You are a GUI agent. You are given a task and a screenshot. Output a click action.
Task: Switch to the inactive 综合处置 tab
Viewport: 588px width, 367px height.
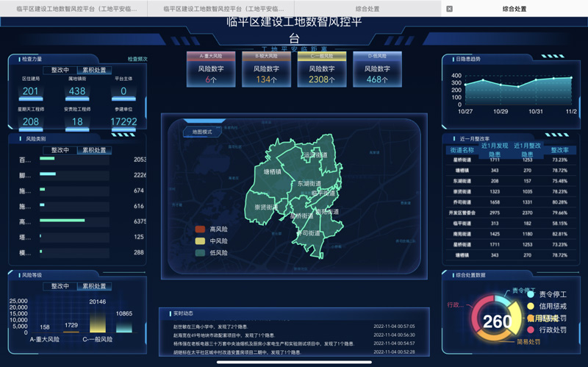pyautogui.click(x=367, y=9)
